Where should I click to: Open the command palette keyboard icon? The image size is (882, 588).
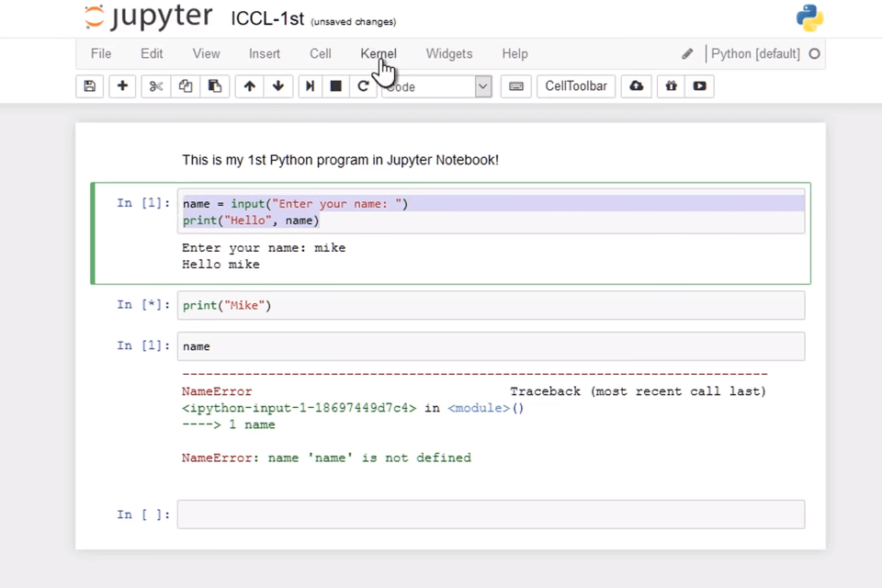515,85
